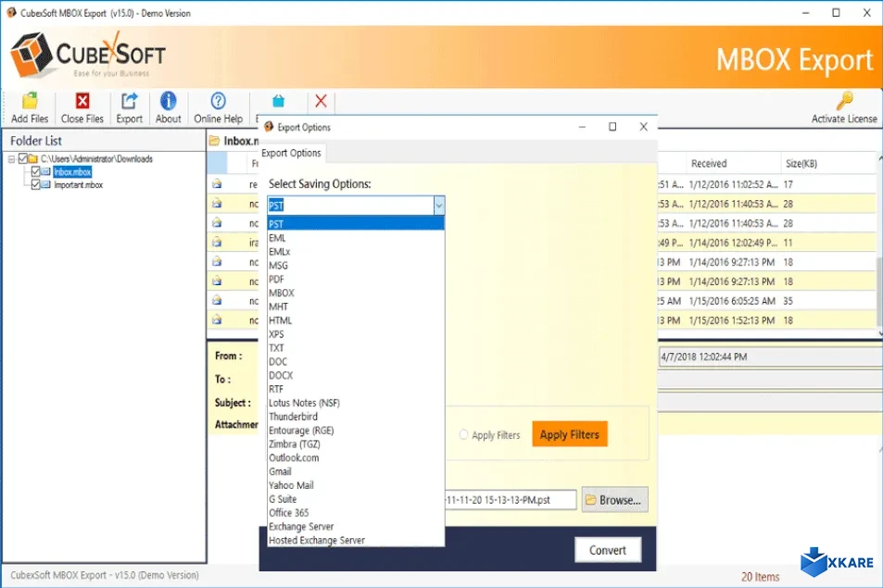Image resolution: width=883 pixels, height=588 pixels.
Task: Pick Outlook.com in the list
Action: 356,458
